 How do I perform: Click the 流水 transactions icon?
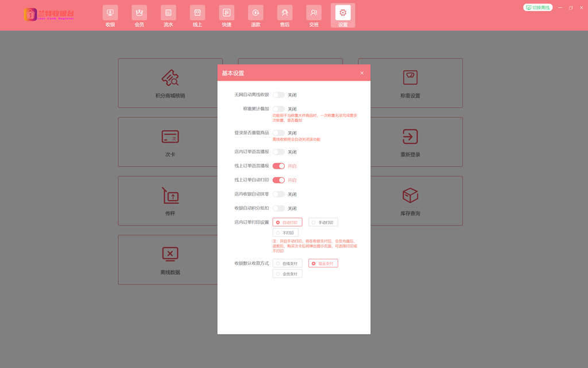click(168, 16)
